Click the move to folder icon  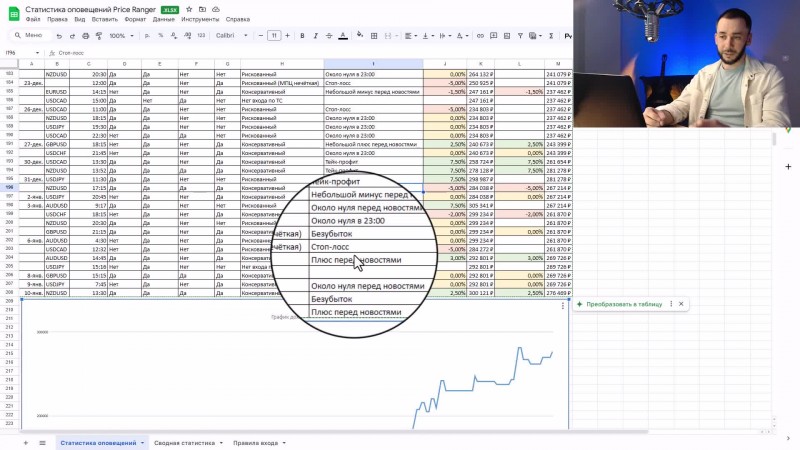[203, 9]
